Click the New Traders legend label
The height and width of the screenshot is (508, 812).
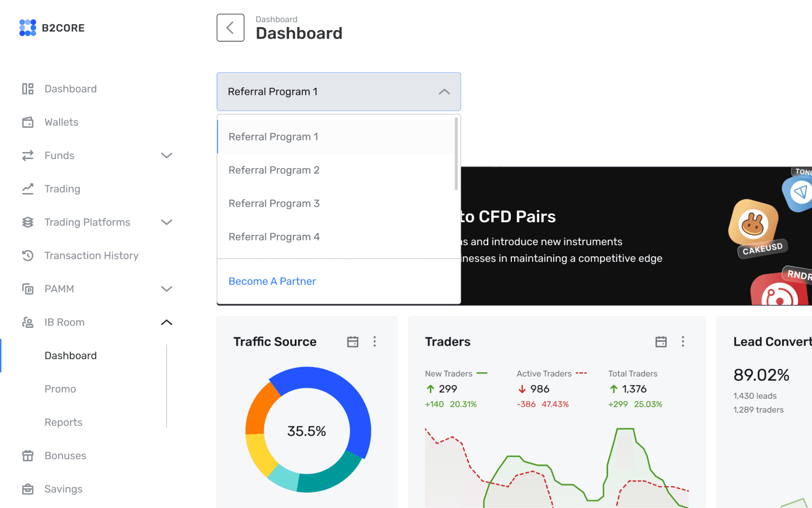449,374
